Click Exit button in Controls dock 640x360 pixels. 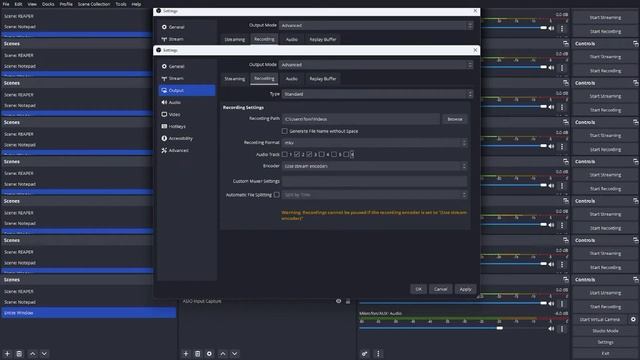coord(605,353)
